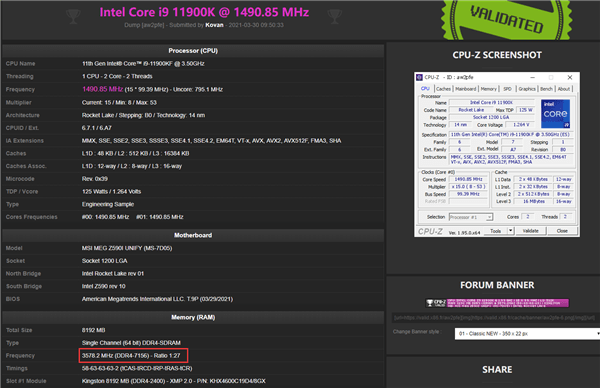The image size is (600, 388).
Task: Click the green VALIDATED stamp
Action: pos(506,19)
